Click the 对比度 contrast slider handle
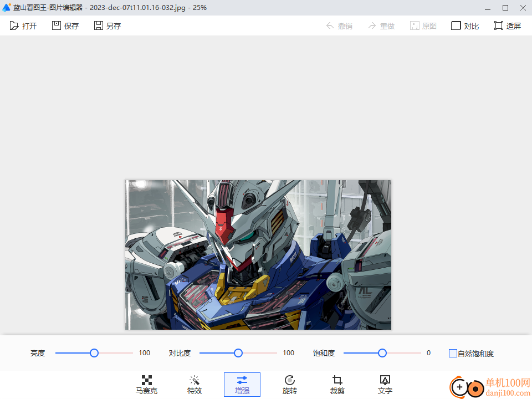This screenshot has height=399, width=532. tap(238, 353)
